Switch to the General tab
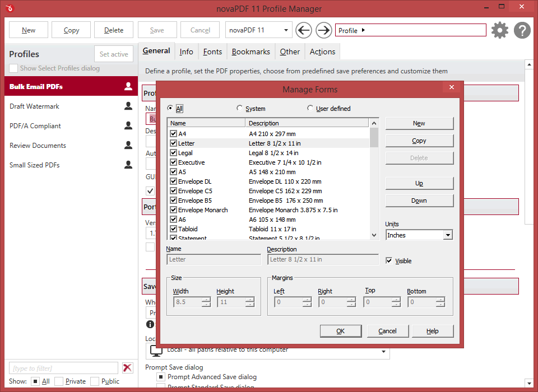Screen dimensions: 538x392 (156, 51)
